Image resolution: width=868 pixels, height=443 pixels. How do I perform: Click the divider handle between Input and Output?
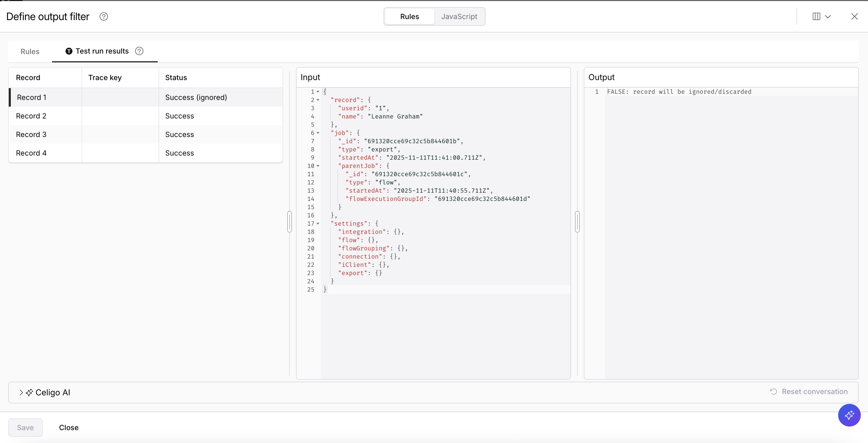(x=577, y=221)
